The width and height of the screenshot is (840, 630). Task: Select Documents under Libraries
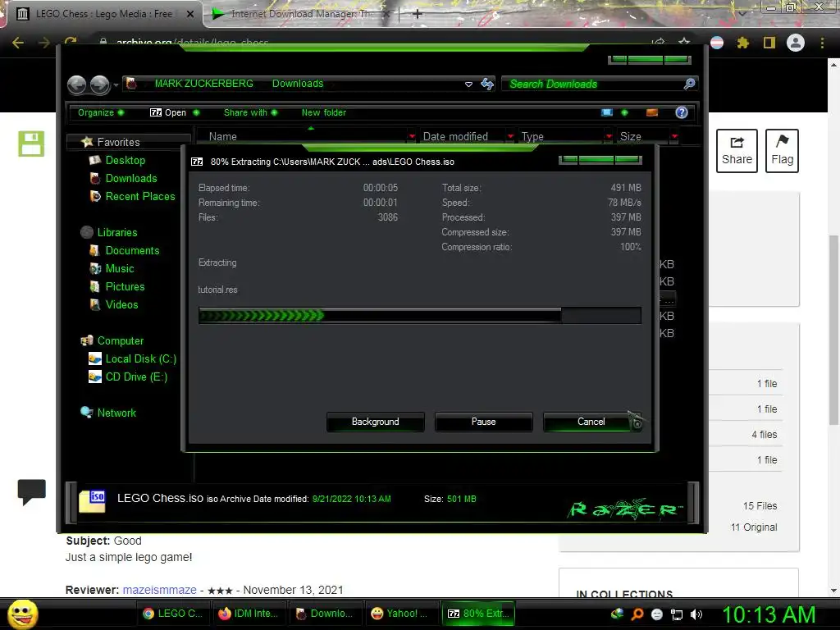(x=132, y=251)
